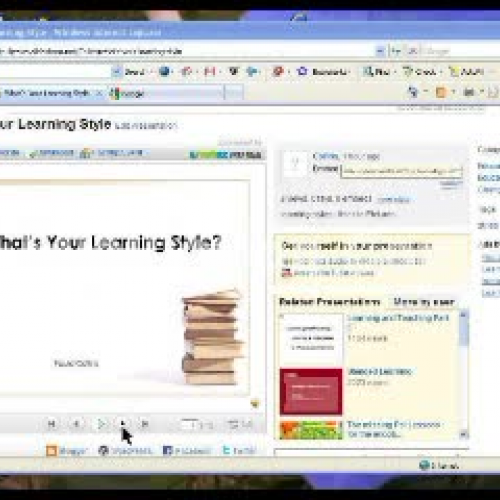The image size is (500, 500).
Task: Click the toolbar Search button
Action: 135,72
